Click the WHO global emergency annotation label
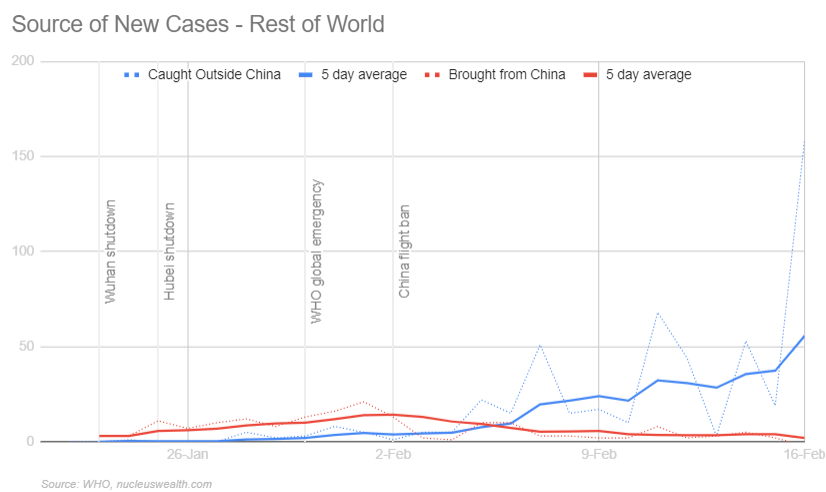 pyautogui.click(x=317, y=251)
